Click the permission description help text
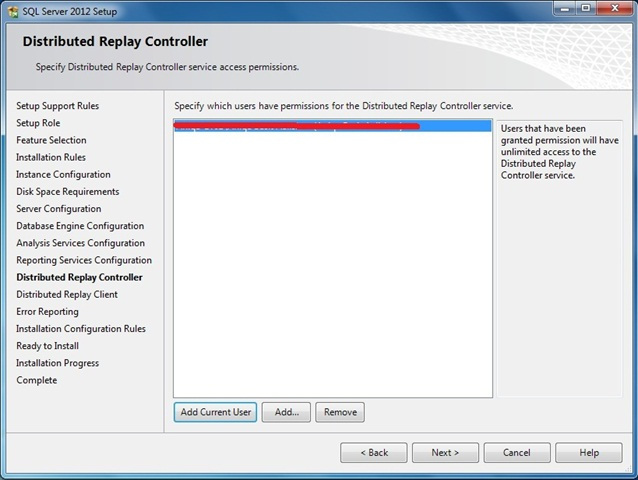The width and height of the screenshot is (638, 480). 559,152
